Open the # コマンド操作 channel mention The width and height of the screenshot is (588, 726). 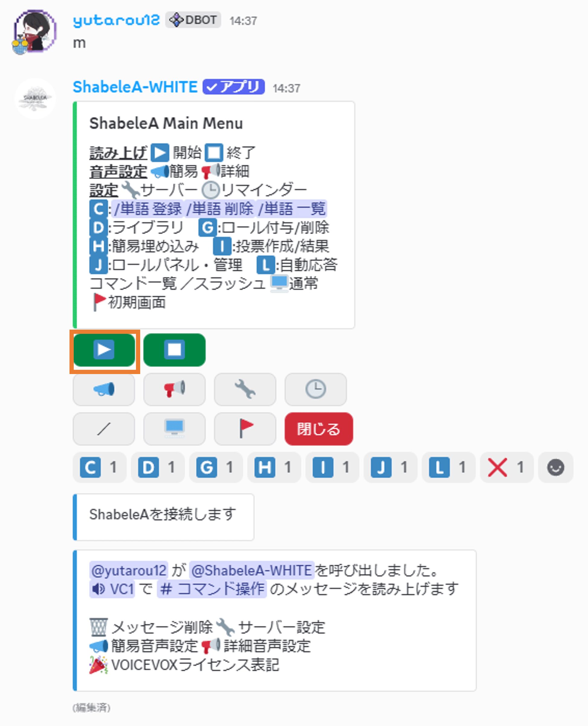coord(212,589)
